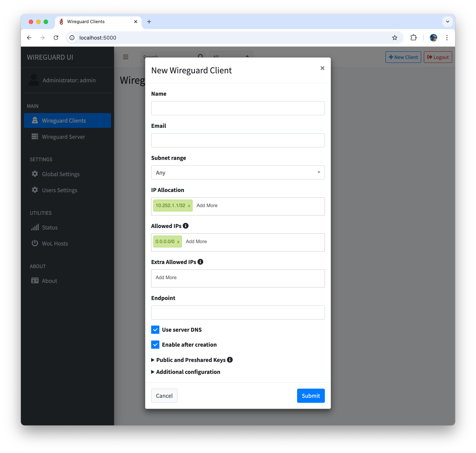Switch to the Wireguard Clients browser tab
The width and height of the screenshot is (476, 453).
click(86, 21)
